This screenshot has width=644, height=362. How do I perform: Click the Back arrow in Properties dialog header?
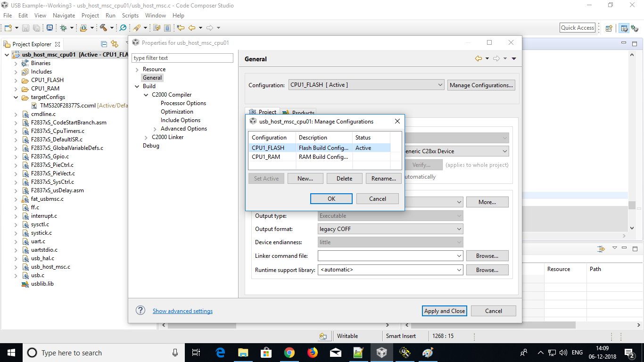[479, 58]
